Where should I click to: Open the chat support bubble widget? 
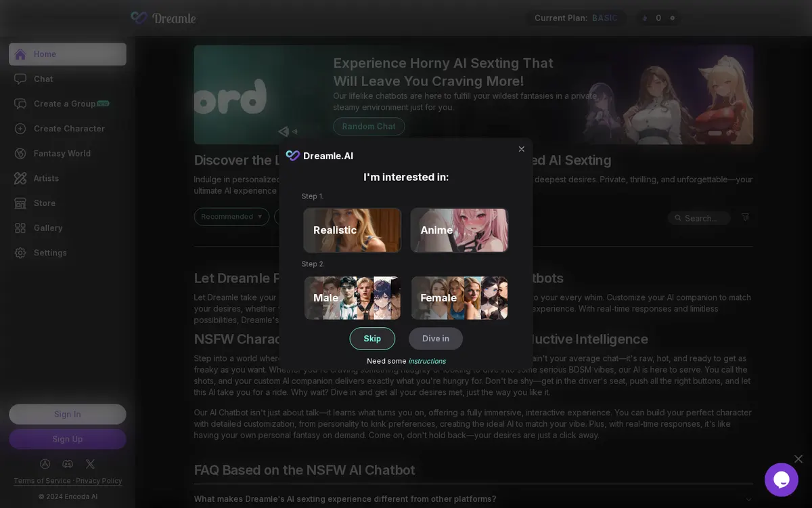pos(781,480)
